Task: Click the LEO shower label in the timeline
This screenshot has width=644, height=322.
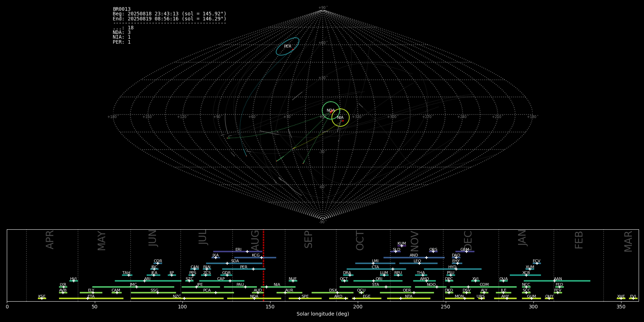Action: coord(418,261)
